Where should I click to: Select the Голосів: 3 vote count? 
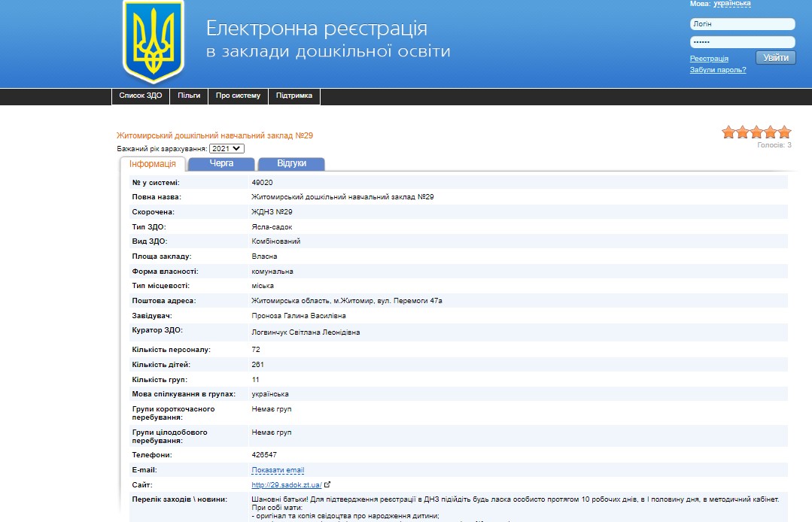[774, 145]
